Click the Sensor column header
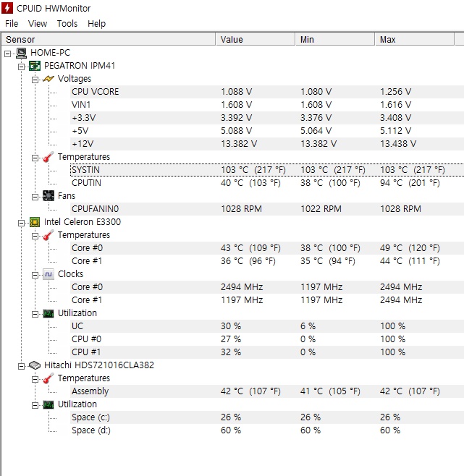The height and width of the screenshot is (476, 464). coord(109,40)
